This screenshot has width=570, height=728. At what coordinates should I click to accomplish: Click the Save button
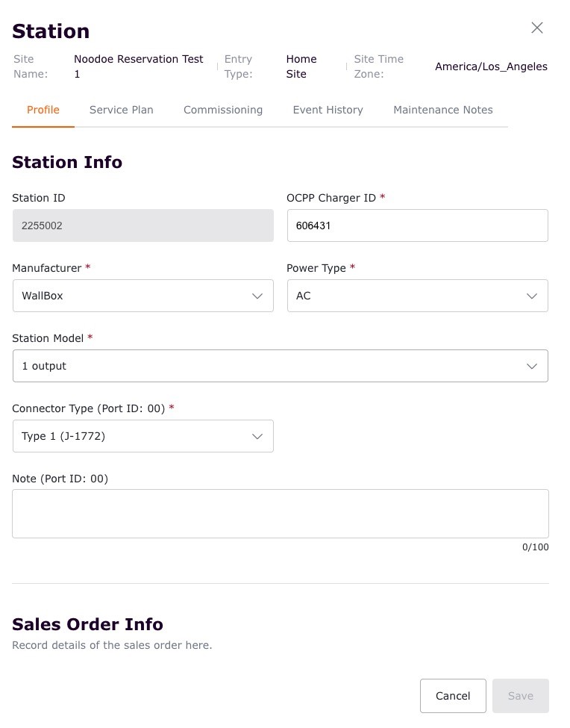(x=520, y=696)
